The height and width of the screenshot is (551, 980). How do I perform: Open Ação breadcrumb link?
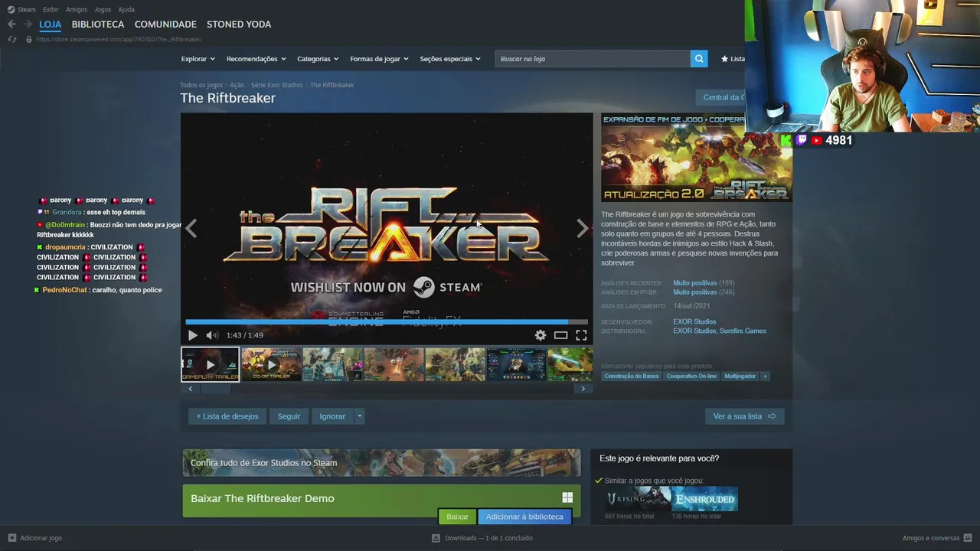(x=237, y=85)
